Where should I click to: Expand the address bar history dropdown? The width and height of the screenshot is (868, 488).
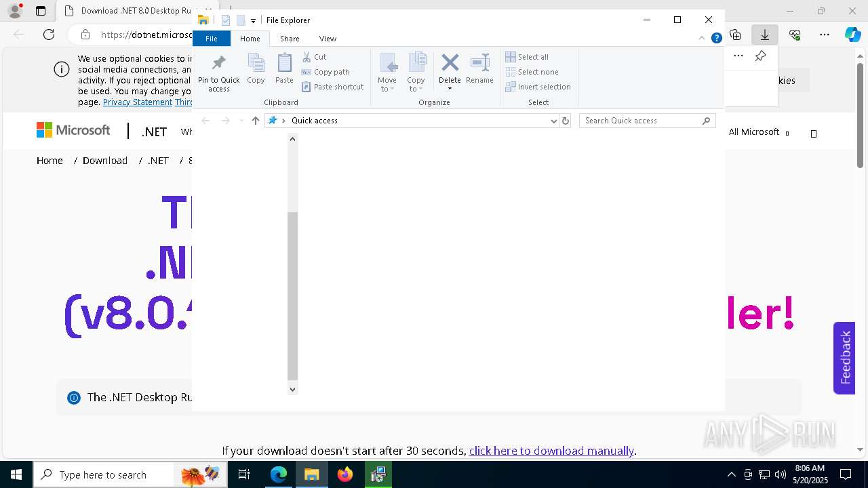point(554,121)
